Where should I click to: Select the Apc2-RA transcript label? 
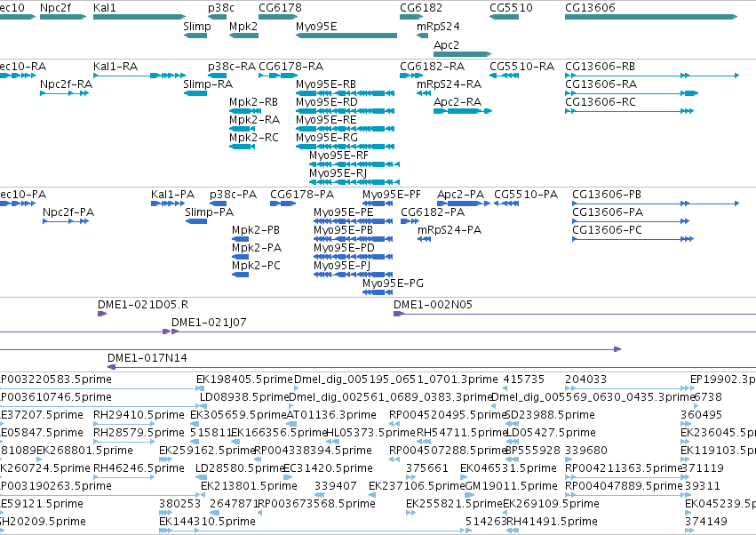[458, 102]
